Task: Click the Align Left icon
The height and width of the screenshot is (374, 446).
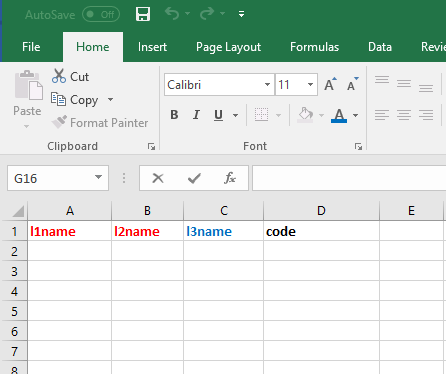Action: 382,115
